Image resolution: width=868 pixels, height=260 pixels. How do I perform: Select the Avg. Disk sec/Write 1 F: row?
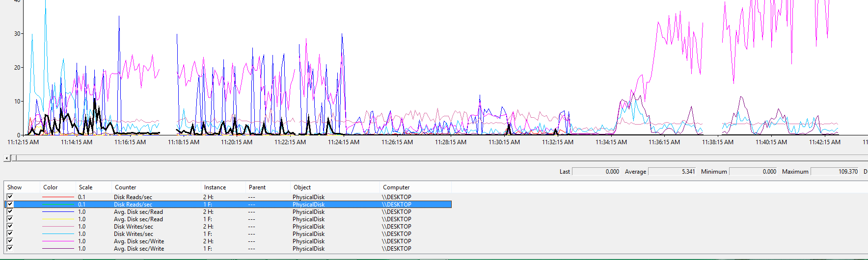point(139,249)
